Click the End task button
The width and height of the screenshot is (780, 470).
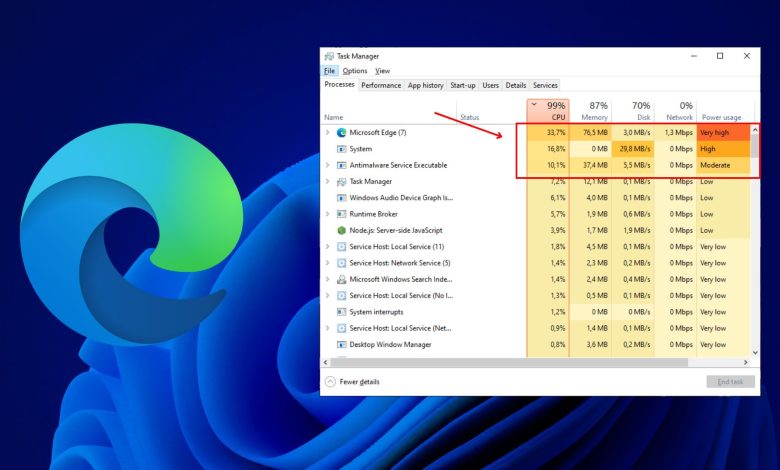click(x=730, y=382)
